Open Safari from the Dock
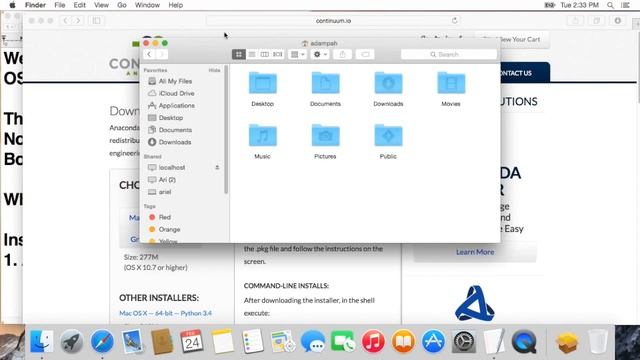Screen dimensions: 640x360 click(102, 341)
